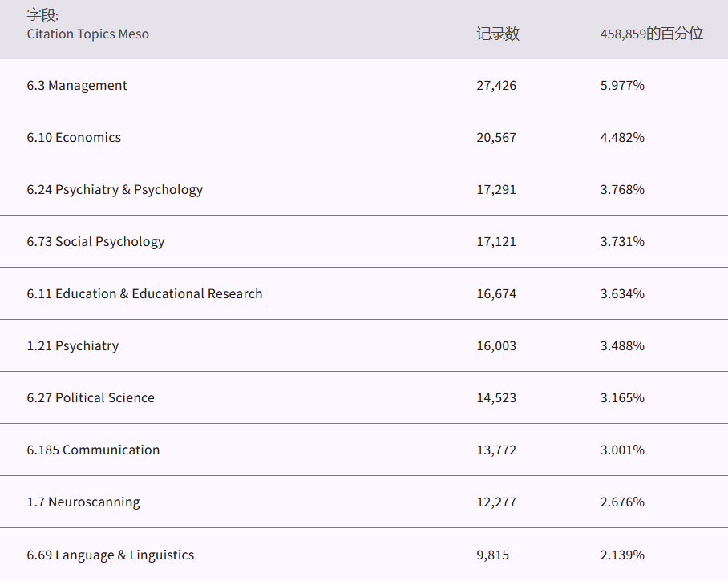Select the 1.7 Neuroscanning topic
The width and height of the screenshot is (728, 581).
coord(83,502)
